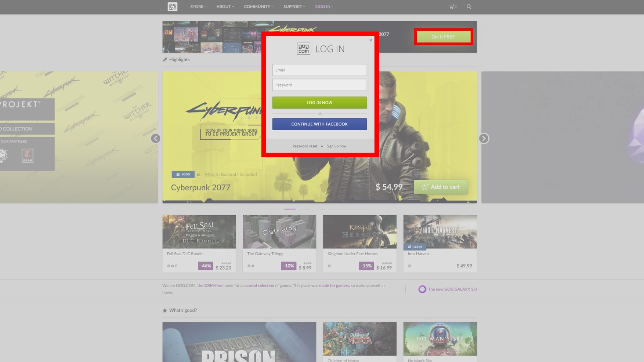This screenshot has height=362, width=644.
Task: Open the Password reset link
Action: (x=305, y=146)
